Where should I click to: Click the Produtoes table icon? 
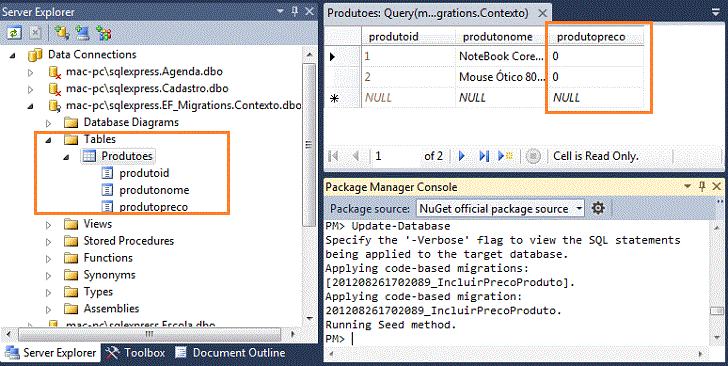pyautogui.click(x=89, y=156)
